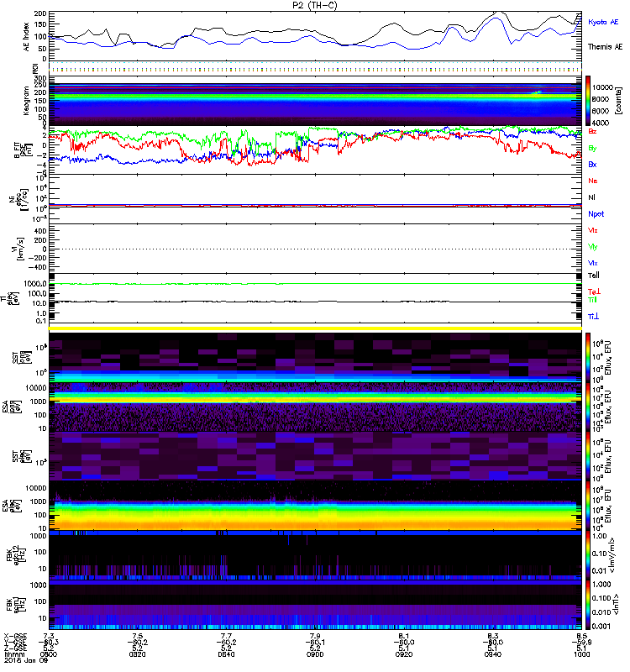
Task: Click the yellow separator bar above SST panel
Action: [315, 328]
